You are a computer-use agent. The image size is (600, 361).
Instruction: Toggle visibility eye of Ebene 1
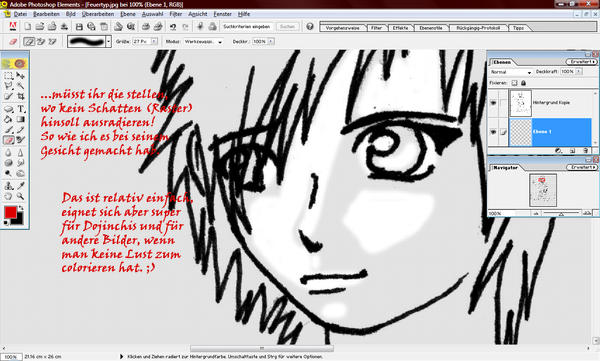(x=493, y=132)
